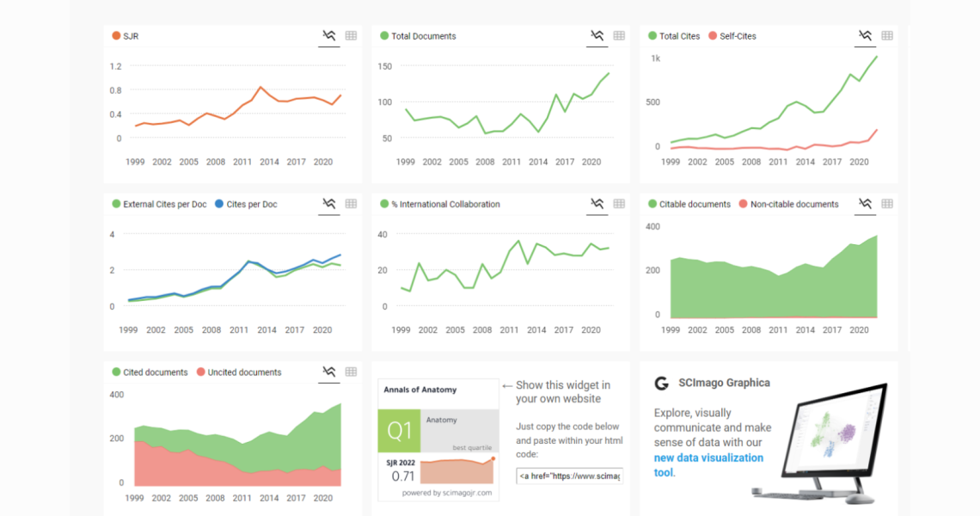The width and height of the screenshot is (980, 516).
Task: Click the SCImago Graphica logo icon
Action: [x=661, y=384]
